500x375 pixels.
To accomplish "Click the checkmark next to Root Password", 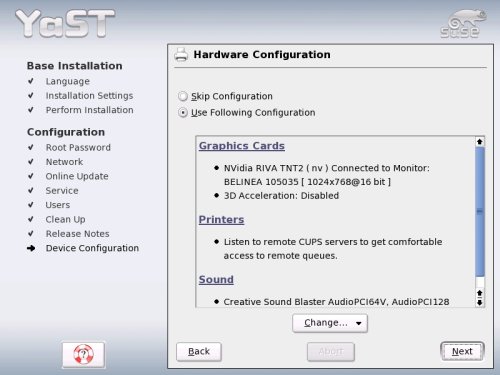I will tap(31, 147).
